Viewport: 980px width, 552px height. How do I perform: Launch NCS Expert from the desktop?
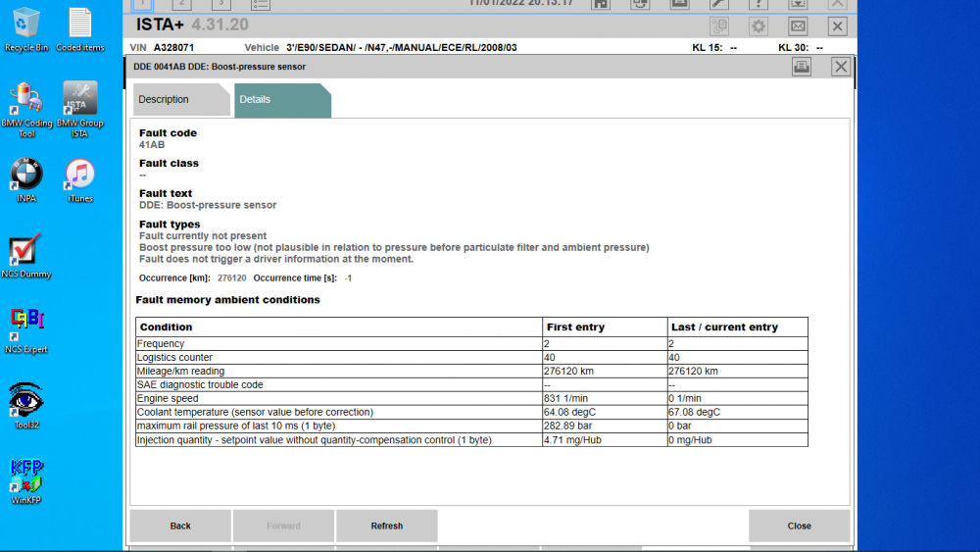pyautogui.click(x=26, y=331)
